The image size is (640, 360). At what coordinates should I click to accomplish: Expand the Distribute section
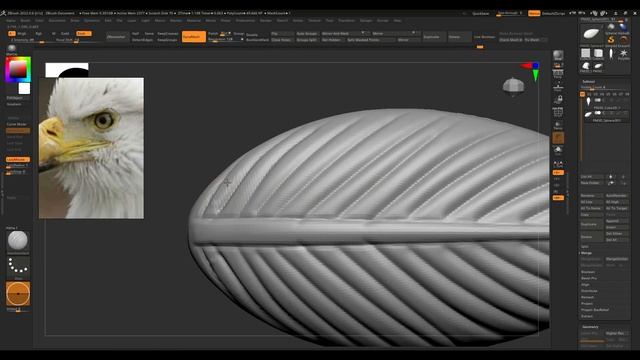tap(589, 291)
